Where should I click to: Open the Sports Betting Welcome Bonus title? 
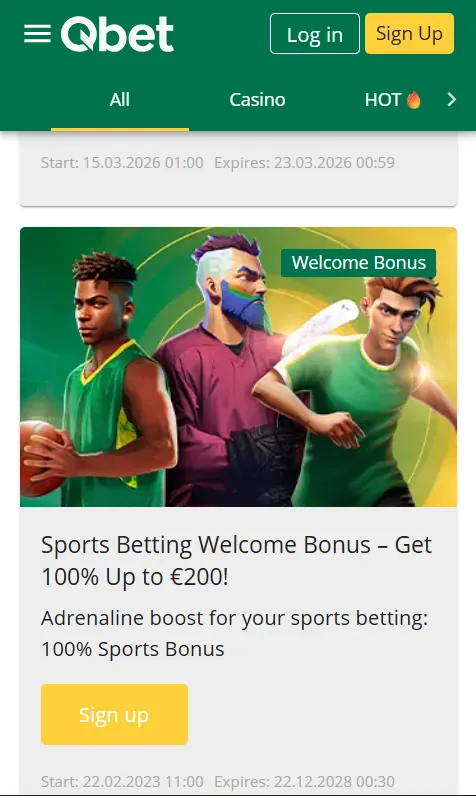coord(236,560)
